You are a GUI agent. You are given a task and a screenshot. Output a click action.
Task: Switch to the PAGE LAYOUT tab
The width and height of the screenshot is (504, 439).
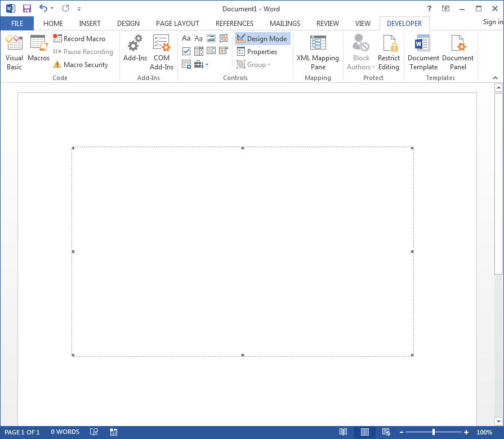click(x=177, y=24)
